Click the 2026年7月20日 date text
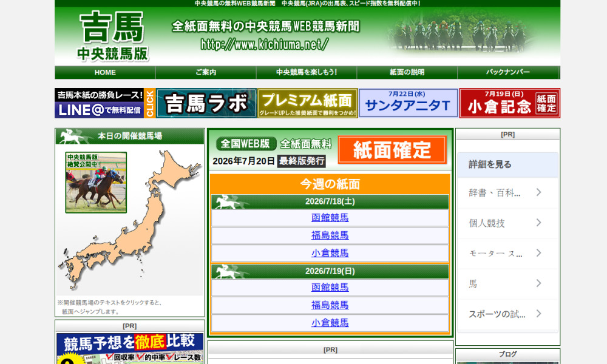 click(243, 161)
